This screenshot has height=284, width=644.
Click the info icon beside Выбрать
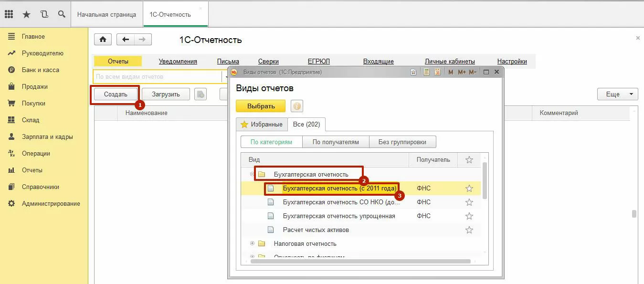(296, 106)
